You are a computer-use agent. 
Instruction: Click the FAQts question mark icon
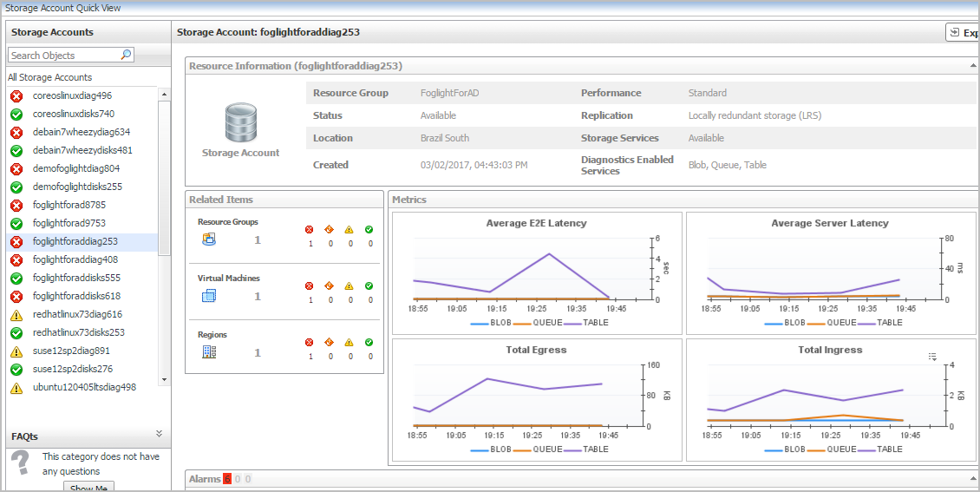pos(20,464)
